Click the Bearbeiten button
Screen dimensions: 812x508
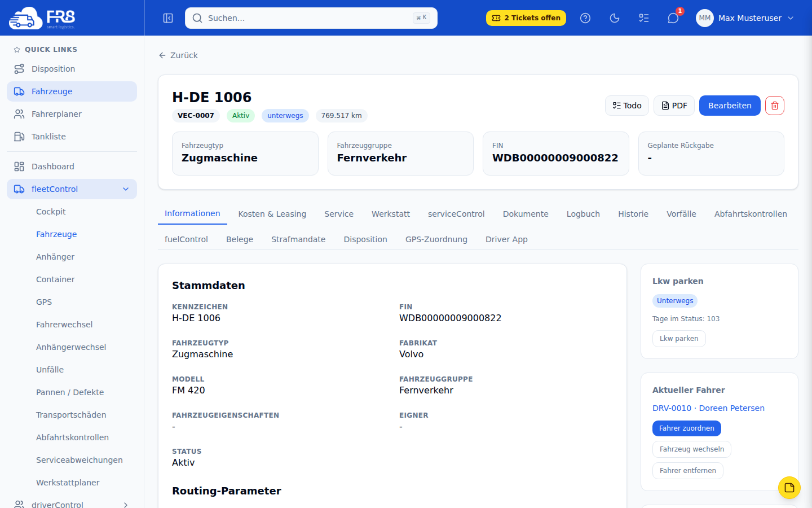[730, 106]
